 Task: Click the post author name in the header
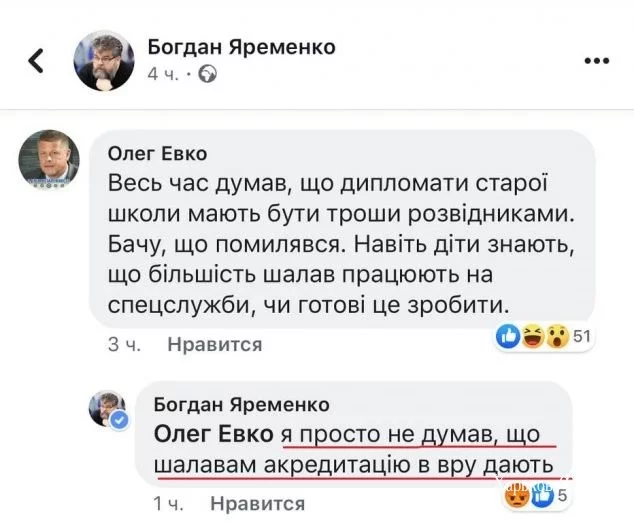click(241, 46)
